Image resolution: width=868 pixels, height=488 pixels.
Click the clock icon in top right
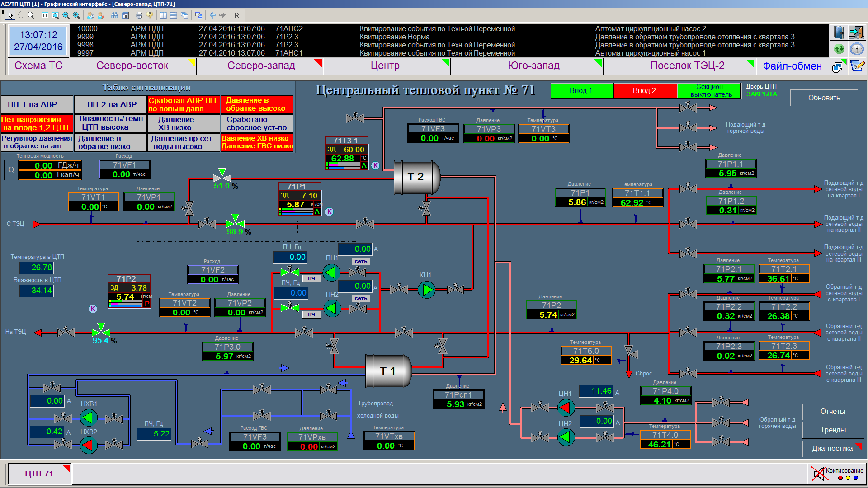click(x=857, y=49)
